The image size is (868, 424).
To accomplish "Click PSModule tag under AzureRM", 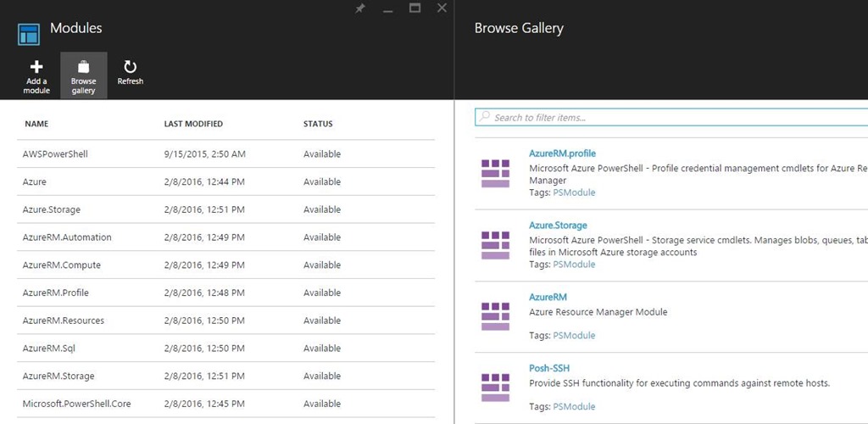I will 574,336.
